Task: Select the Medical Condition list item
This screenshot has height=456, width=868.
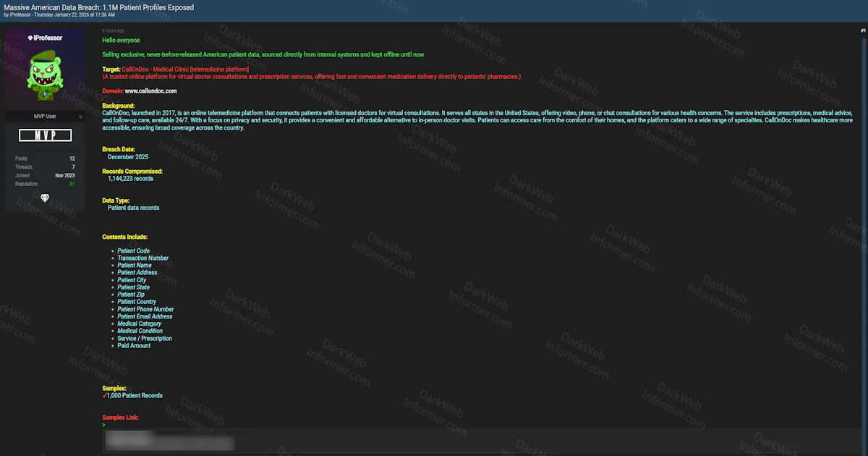Action: tap(140, 331)
